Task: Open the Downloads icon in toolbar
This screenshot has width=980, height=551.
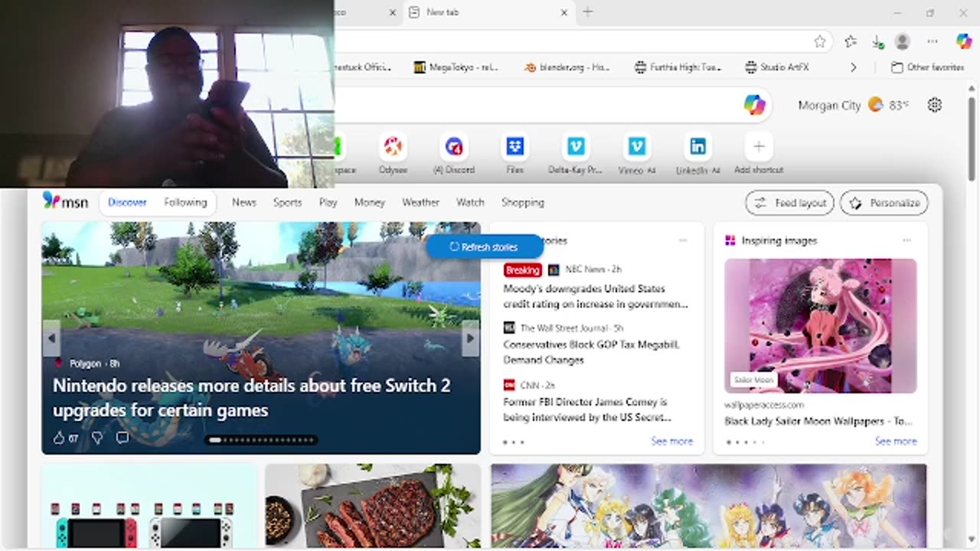Action: [877, 41]
